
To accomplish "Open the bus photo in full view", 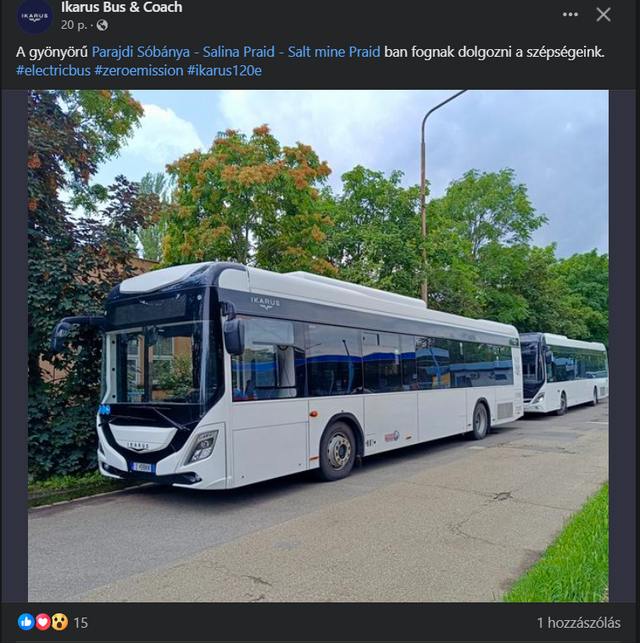I will pyautogui.click(x=318, y=346).
